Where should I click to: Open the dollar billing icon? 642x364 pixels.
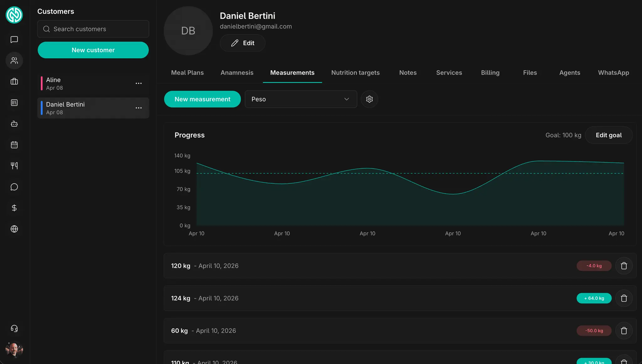(14, 208)
